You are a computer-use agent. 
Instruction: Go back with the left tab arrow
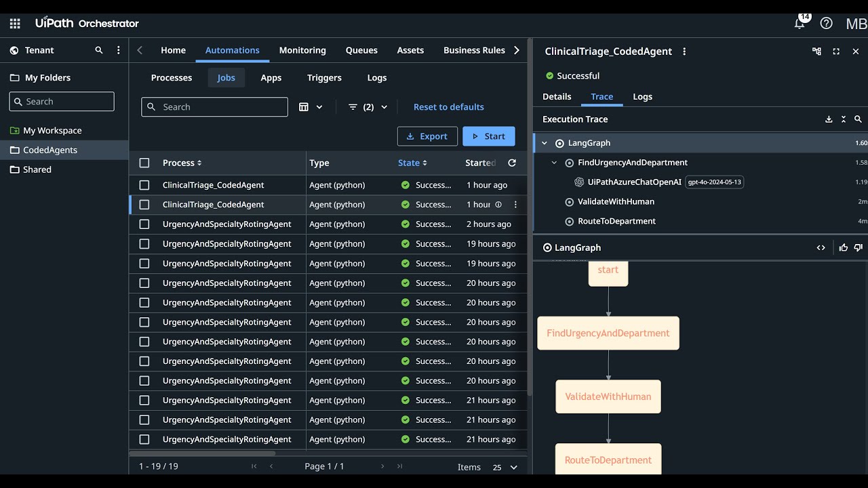pyautogui.click(x=140, y=50)
